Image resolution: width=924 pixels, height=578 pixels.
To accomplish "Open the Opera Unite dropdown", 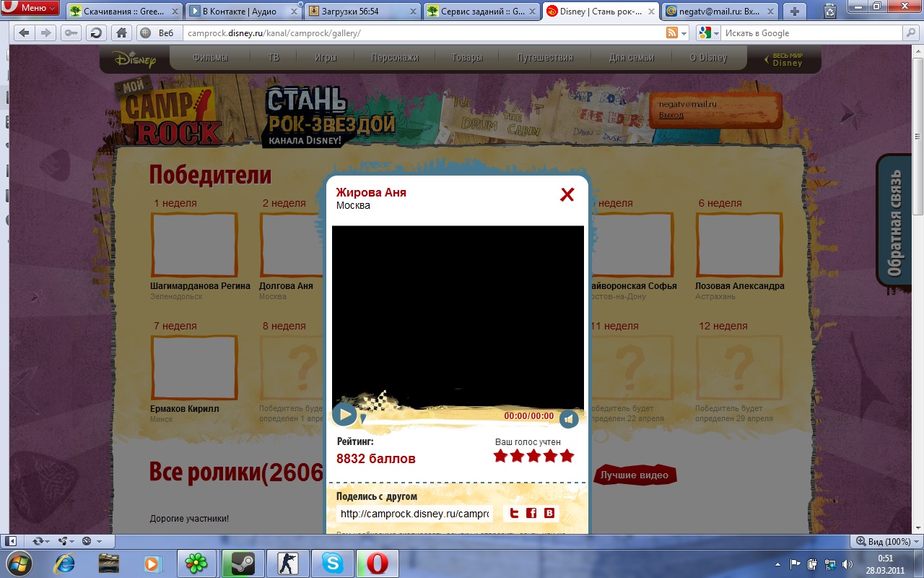I will 65,541.
